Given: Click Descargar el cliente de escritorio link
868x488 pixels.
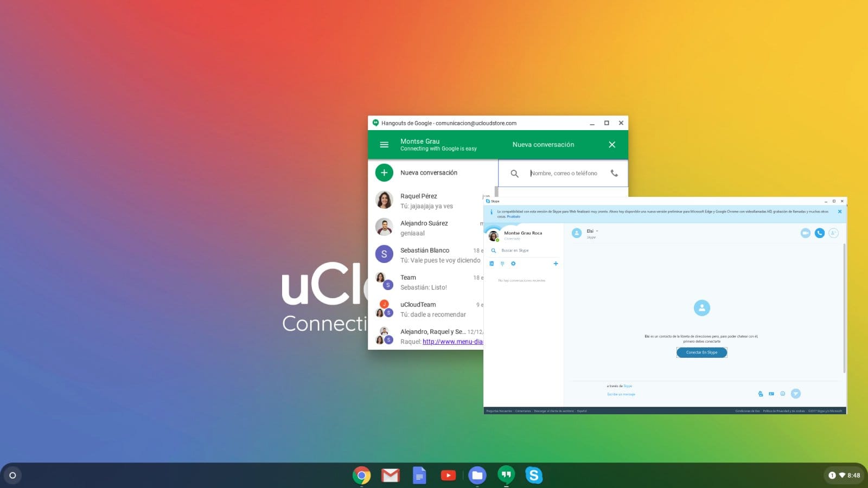Looking at the screenshot, I should (554, 411).
